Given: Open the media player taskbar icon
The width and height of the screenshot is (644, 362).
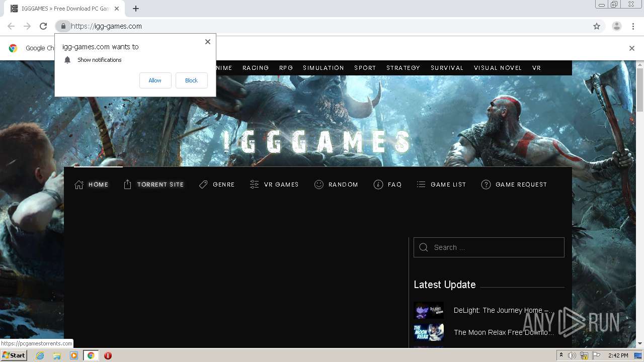Looking at the screenshot, I should click(74, 355).
